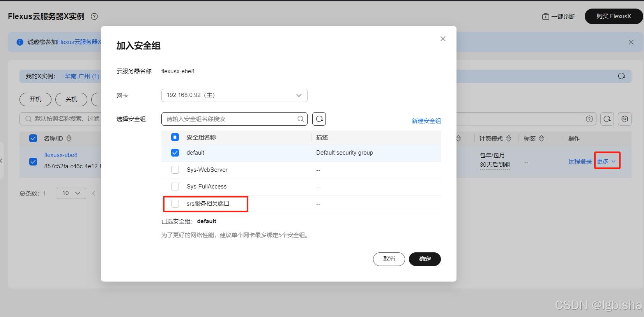Click the 一键诊断 diagnosis icon
Image resolution: width=644 pixels, height=317 pixels.
545,16
